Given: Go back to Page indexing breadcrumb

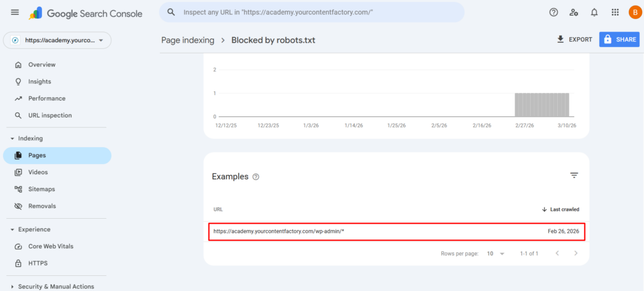Looking at the screenshot, I should click(187, 40).
